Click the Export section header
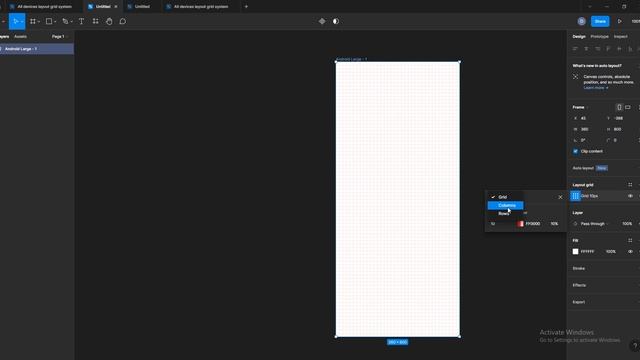 [x=579, y=302]
